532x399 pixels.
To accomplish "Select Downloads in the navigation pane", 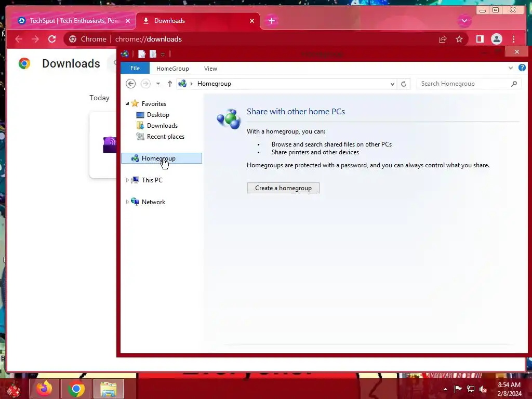I will (162, 126).
